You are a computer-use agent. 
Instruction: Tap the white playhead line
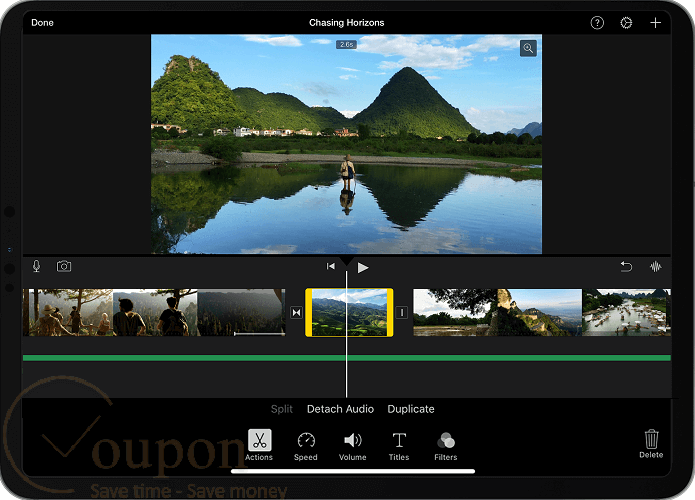(346, 335)
